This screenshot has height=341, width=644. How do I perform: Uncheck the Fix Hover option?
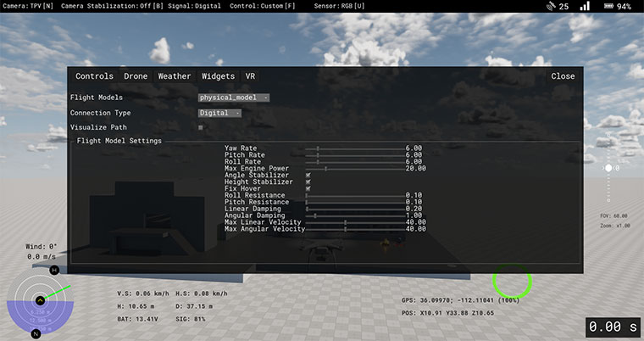coord(308,189)
